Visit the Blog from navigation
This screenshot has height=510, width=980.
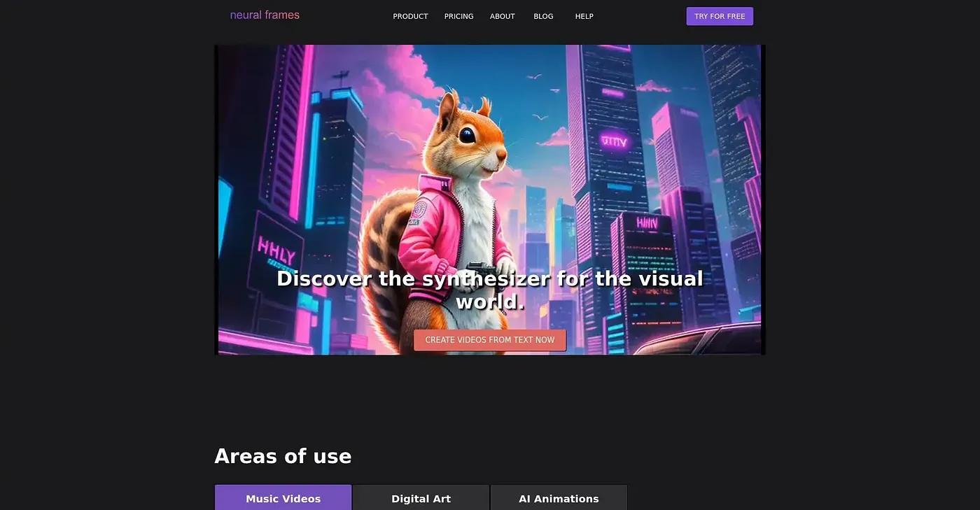[543, 16]
